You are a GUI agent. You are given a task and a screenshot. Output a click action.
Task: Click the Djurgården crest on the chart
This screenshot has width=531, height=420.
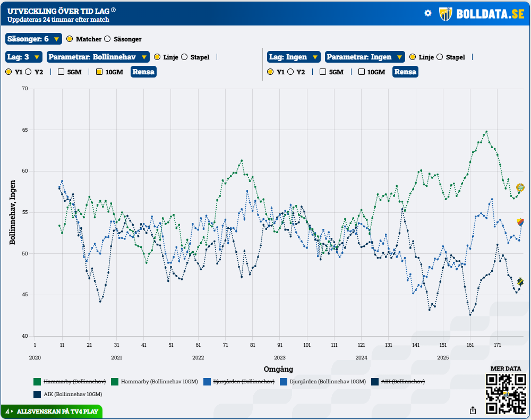pos(520,222)
